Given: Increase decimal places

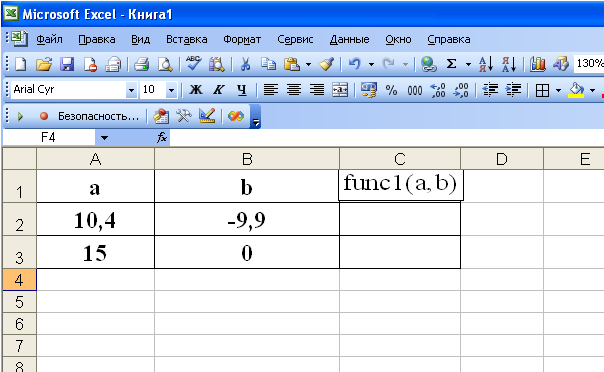Looking at the screenshot, I should click(x=438, y=90).
